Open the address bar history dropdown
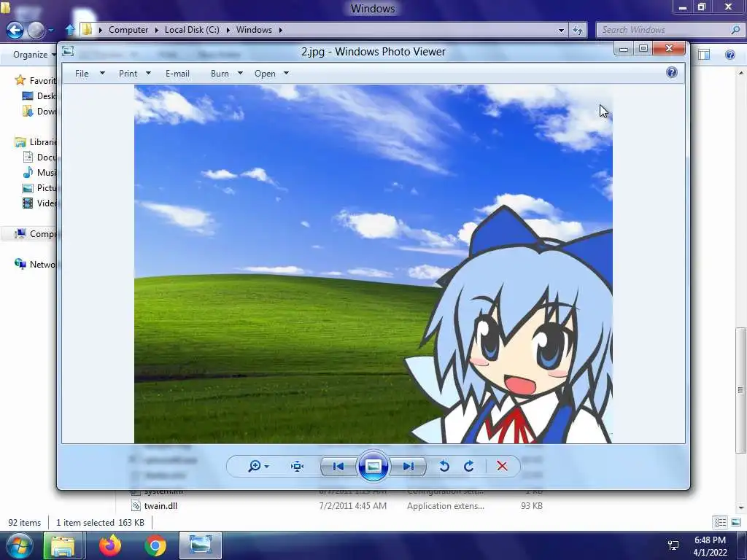 tap(561, 30)
